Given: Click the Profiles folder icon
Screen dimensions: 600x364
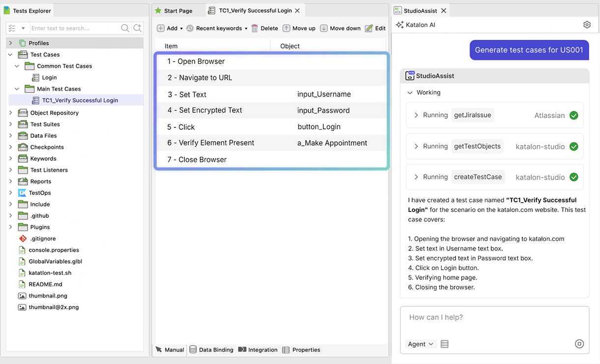Looking at the screenshot, I should 22,43.
